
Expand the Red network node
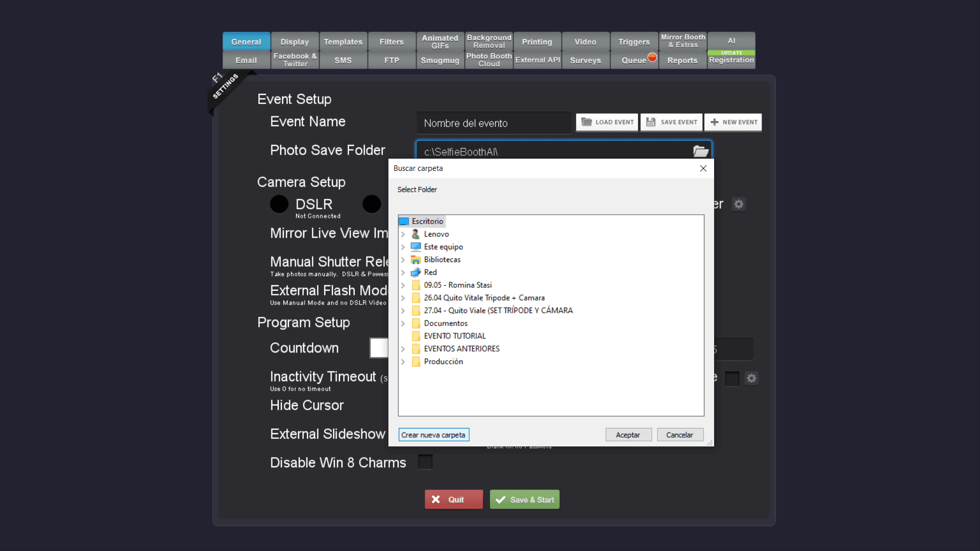click(x=403, y=272)
